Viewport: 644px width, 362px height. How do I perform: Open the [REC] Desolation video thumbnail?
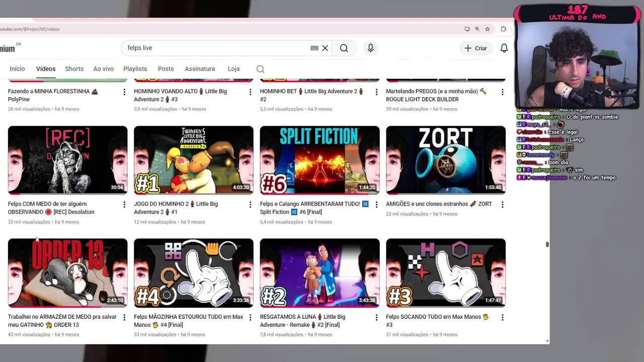tap(67, 160)
